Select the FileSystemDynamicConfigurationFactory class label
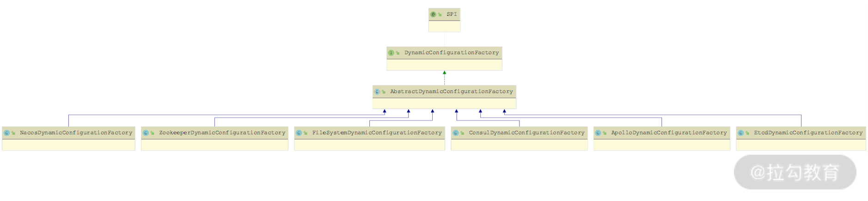Viewport: 868px width, 201px height. (377, 133)
